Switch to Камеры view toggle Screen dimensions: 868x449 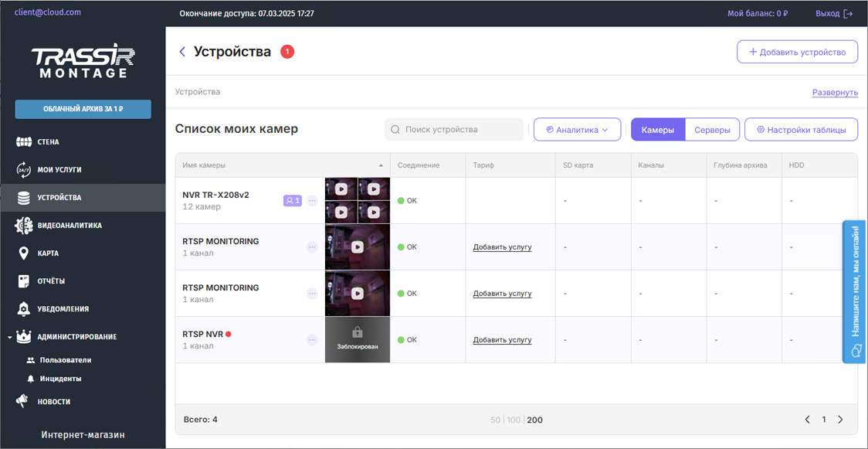point(658,130)
